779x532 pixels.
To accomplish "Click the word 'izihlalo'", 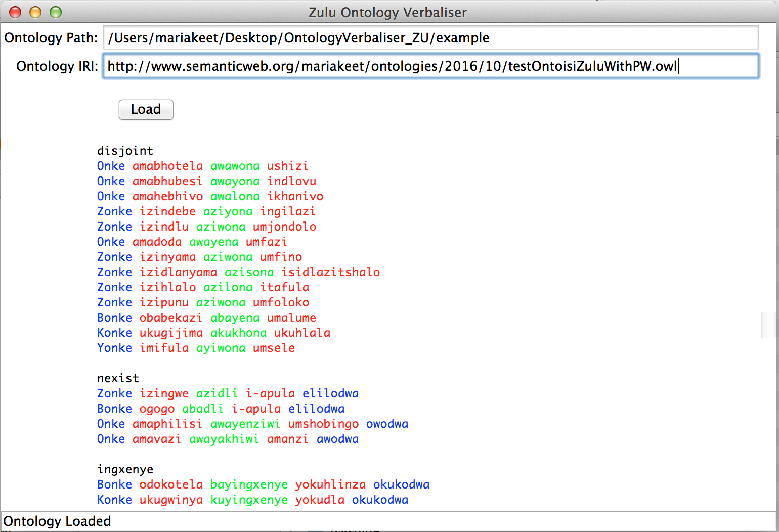I will [x=167, y=287].
